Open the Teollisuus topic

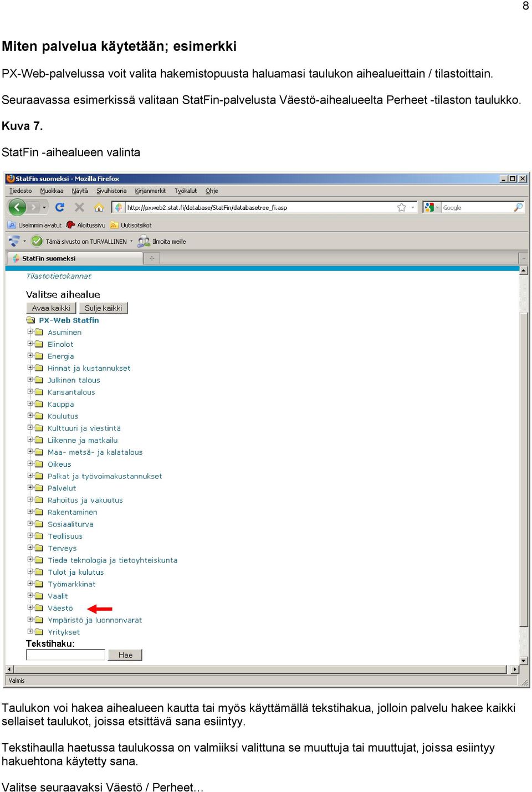tap(65, 536)
